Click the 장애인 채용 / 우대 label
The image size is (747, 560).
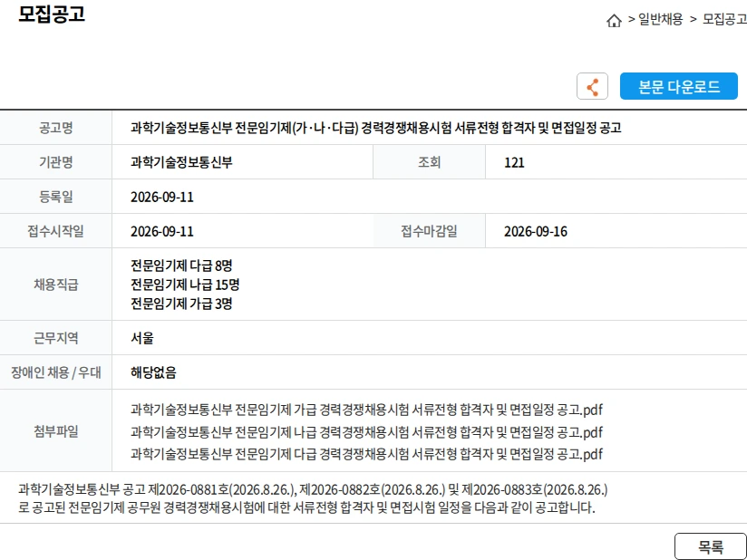click(x=55, y=372)
